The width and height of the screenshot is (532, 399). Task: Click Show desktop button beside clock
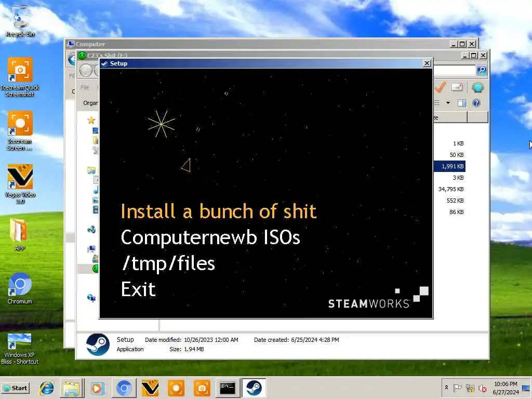[526, 388]
